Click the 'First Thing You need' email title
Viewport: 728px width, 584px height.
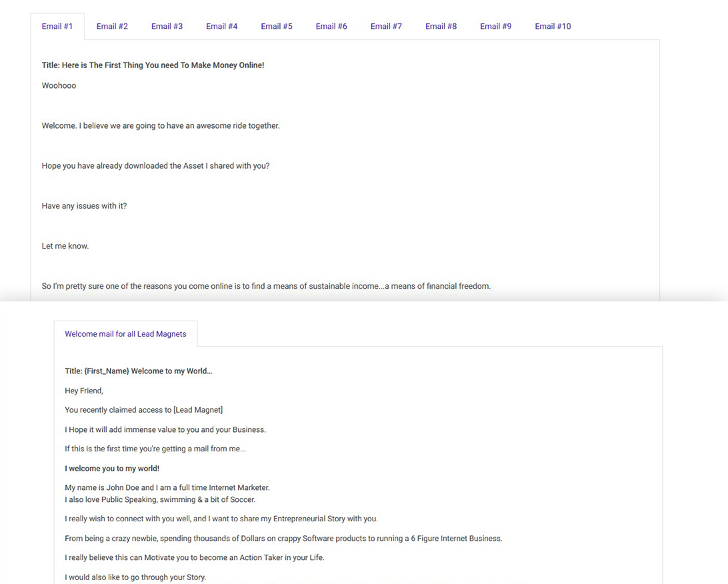pos(153,65)
